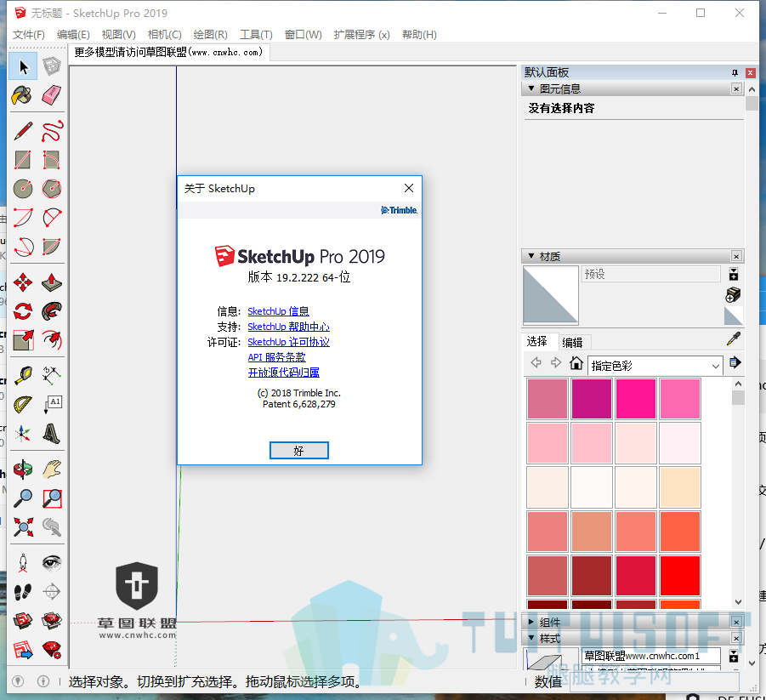Open the 窗口(W) menu
This screenshot has height=700, width=766.
tap(303, 35)
